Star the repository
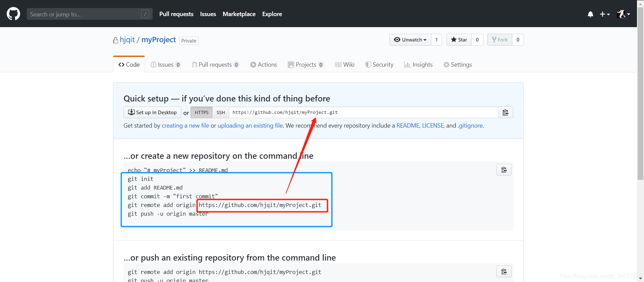 (459, 40)
